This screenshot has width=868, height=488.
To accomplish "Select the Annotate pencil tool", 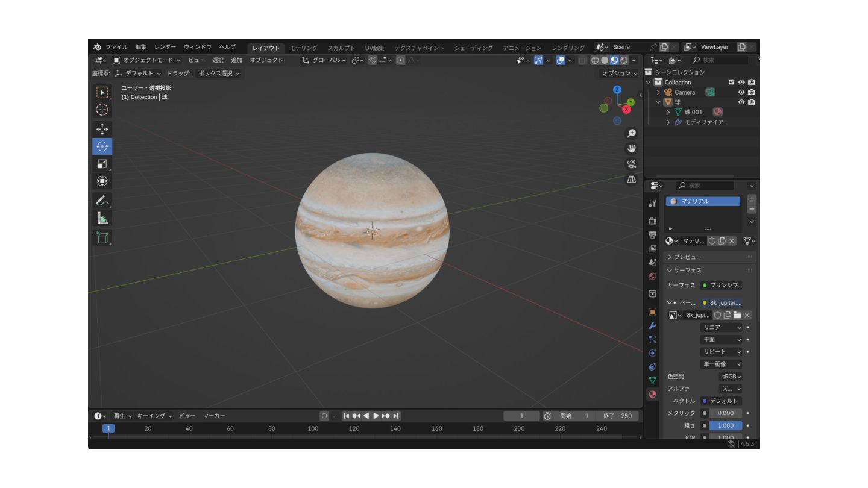I will pyautogui.click(x=102, y=201).
